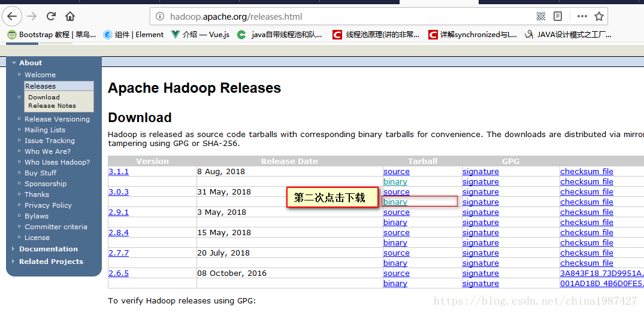
Task: Reload the page with the refresh icon
Action: [x=51, y=16]
